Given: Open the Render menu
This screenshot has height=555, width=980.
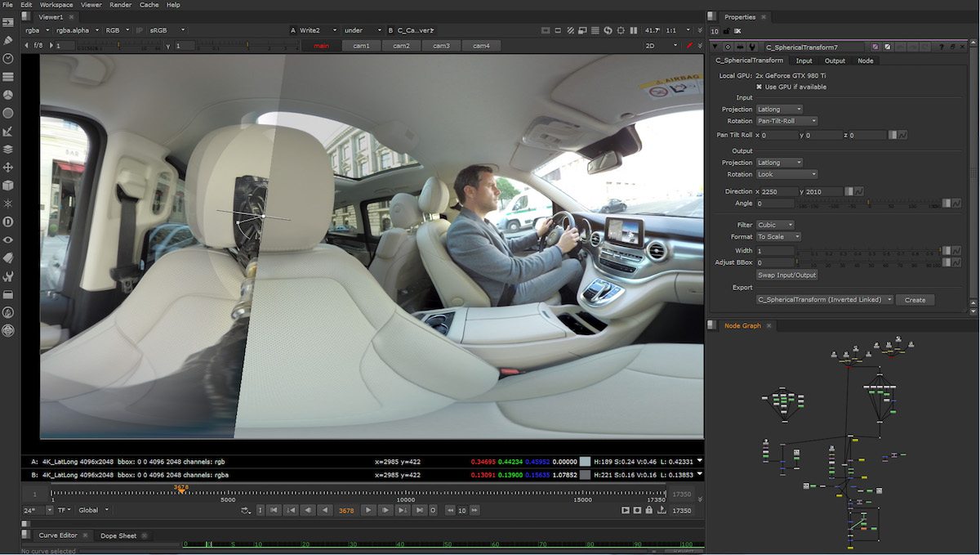Looking at the screenshot, I should pyautogui.click(x=119, y=5).
